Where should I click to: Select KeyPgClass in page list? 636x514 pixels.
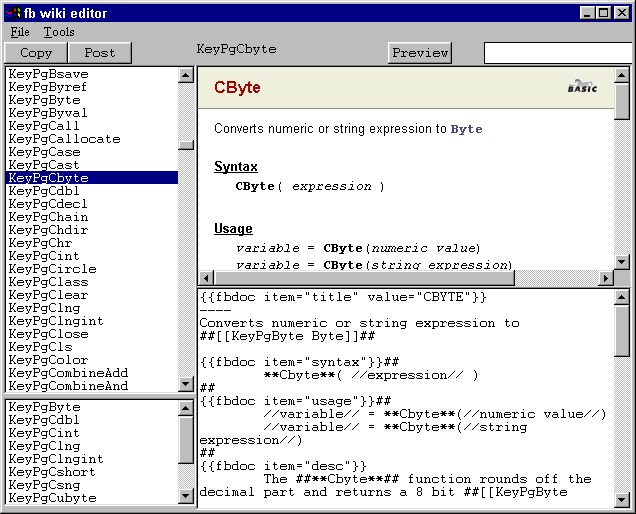(92, 282)
